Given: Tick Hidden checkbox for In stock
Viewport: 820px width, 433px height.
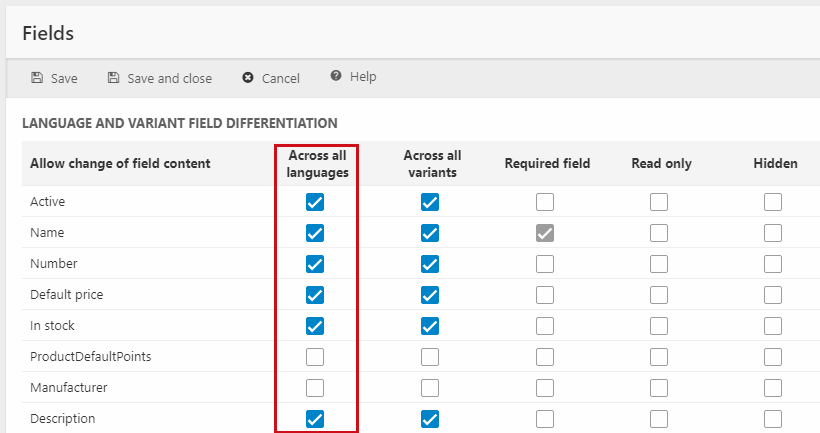Looking at the screenshot, I should coord(773,326).
